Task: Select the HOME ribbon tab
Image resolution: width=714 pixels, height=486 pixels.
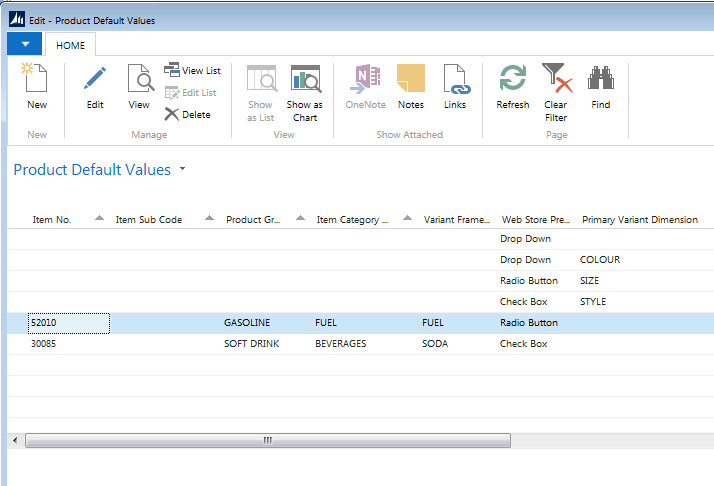Action: tap(70, 45)
